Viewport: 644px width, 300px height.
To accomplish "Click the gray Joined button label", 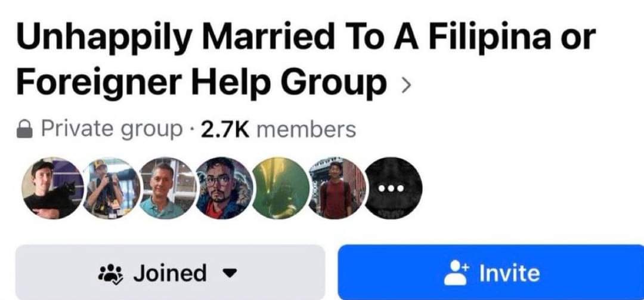I will (x=169, y=274).
